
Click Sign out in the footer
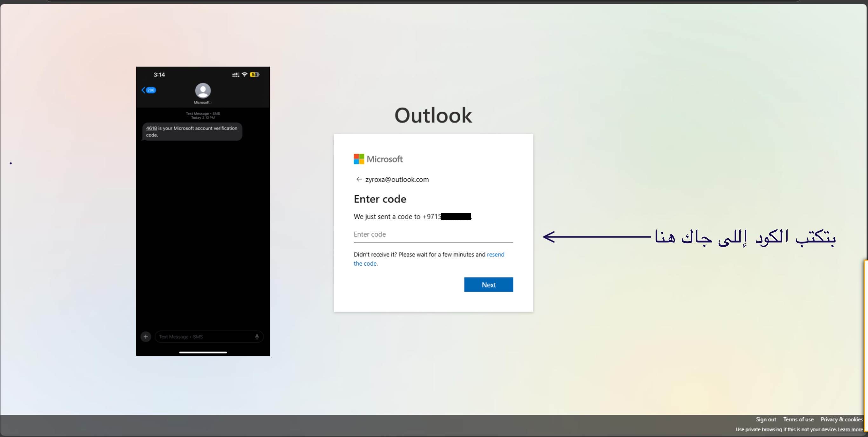(766, 419)
